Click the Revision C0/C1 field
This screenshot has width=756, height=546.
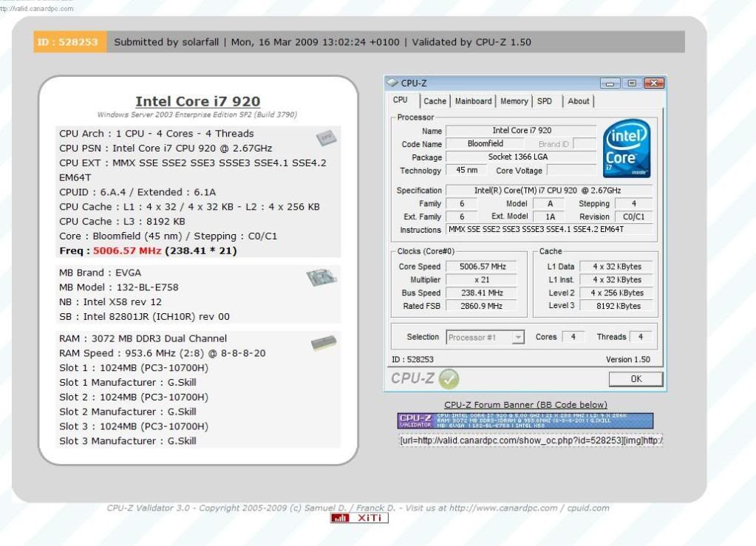633,217
